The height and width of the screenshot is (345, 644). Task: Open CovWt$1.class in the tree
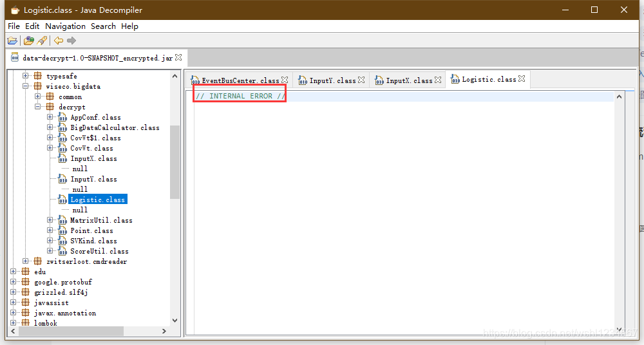(x=96, y=138)
